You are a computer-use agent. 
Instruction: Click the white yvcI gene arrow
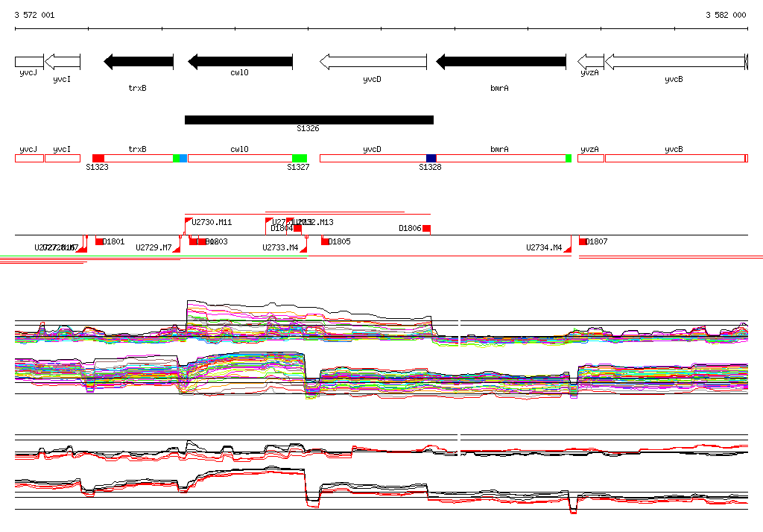pyautogui.click(x=63, y=62)
